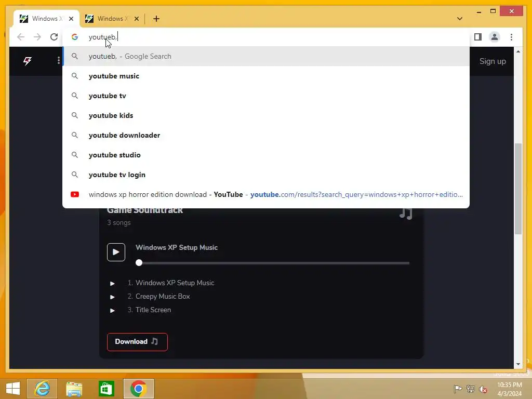This screenshot has width=532, height=399.
Task: Choose 'youtube downloader' suggestion
Action: click(x=266, y=135)
